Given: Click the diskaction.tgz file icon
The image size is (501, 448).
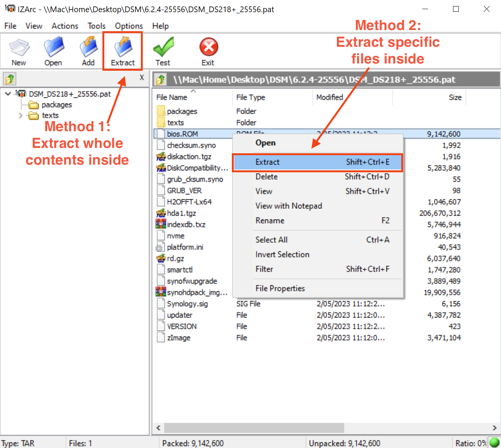Looking at the screenshot, I should point(161,157).
